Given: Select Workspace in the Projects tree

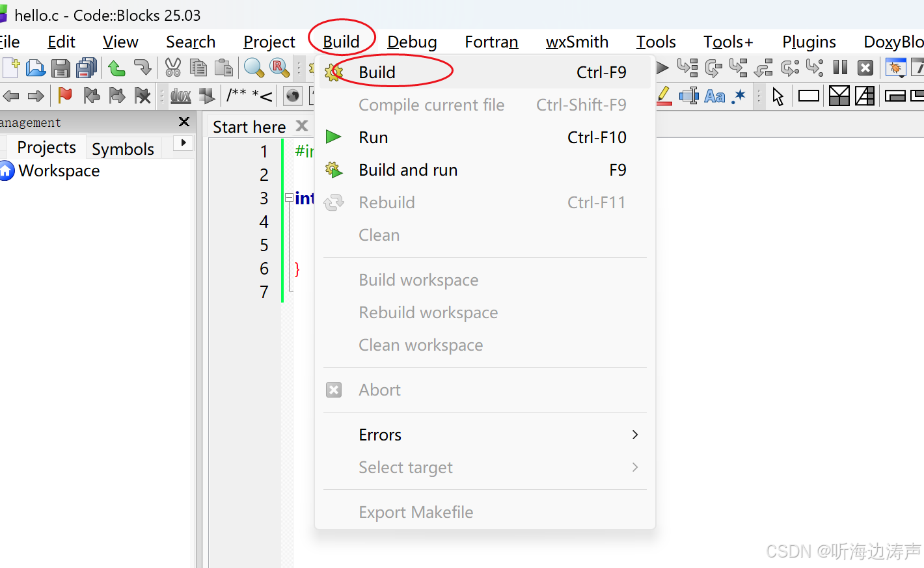Looking at the screenshot, I should [59, 170].
